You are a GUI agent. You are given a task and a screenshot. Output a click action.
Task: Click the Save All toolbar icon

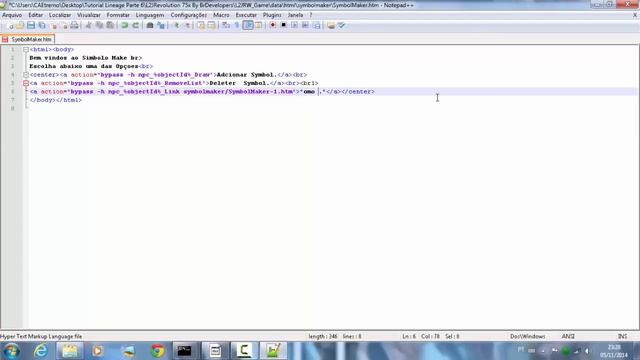(42, 25)
